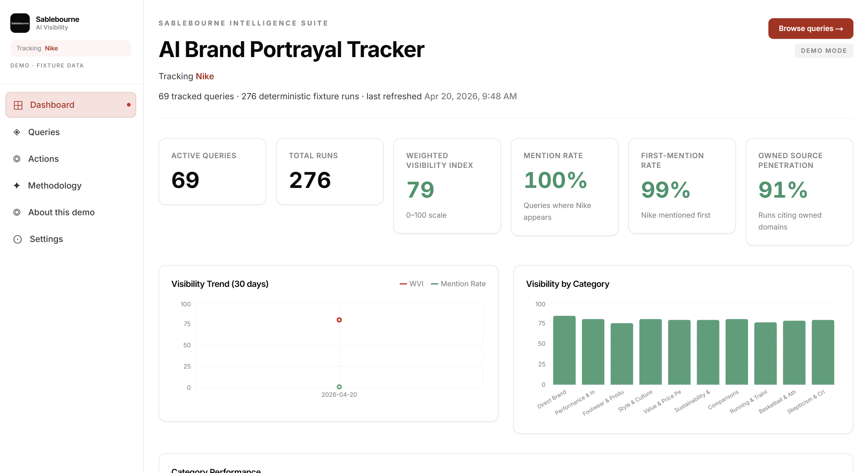Image resolution: width=868 pixels, height=473 pixels.
Task: Click the DEMO · FIXTURE DATA label
Action: tap(47, 65)
